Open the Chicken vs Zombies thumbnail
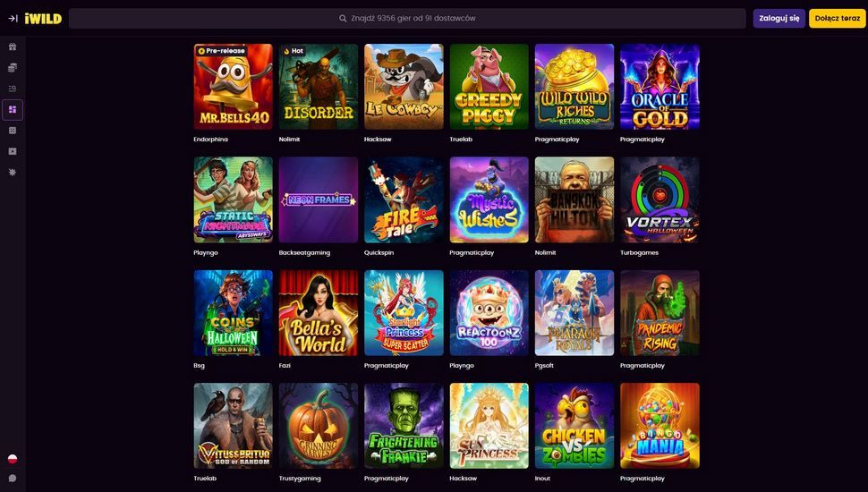This screenshot has width=868, height=492. click(574, 426)
